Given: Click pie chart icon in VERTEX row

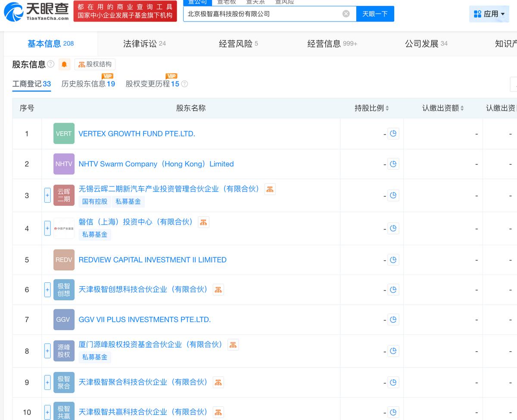Looking at the screenshot, I should 393,134.
